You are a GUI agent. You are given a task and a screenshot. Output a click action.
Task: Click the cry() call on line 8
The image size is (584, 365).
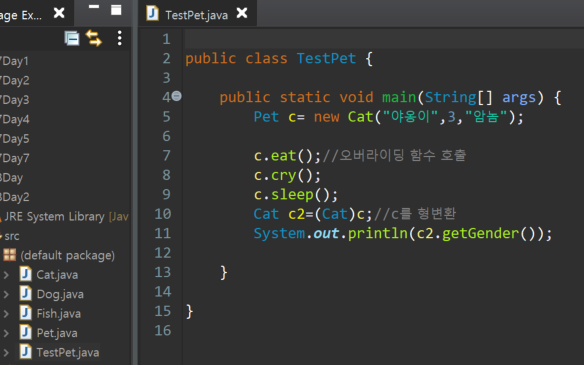[283, 175]
